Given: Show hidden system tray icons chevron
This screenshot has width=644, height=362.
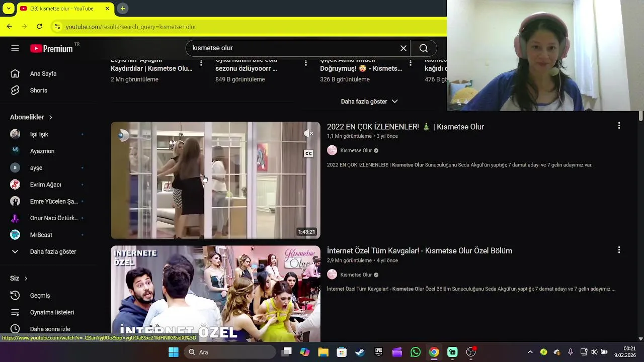Looking at the screenshot, I should [530, 352].
